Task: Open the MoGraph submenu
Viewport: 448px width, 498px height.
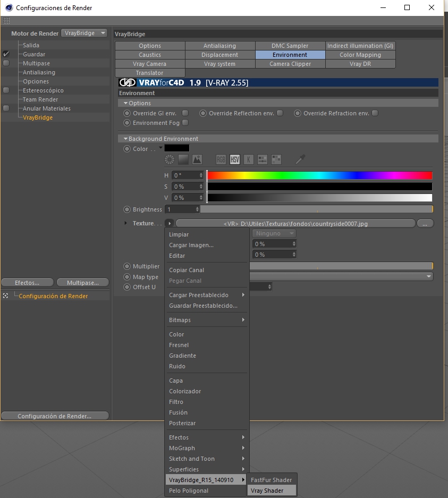Action: 206,448
